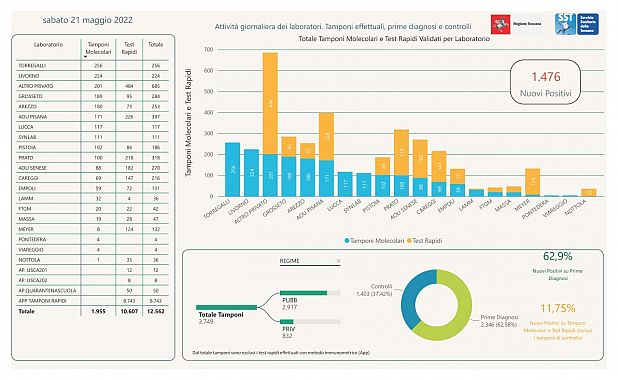The image size is (618, 380).
Task: Click the ALTRO PRIVATO orange bar segment
Action: (x=270, y=103)
